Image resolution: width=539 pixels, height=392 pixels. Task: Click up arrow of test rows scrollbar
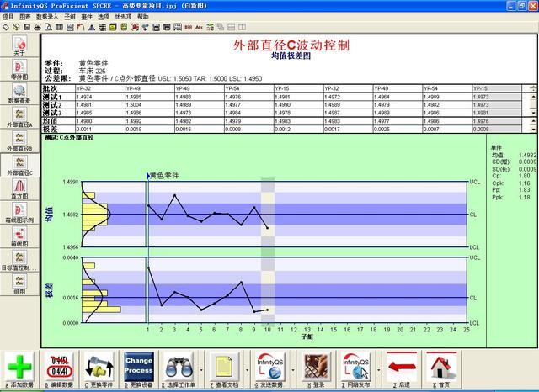(533, 97)
